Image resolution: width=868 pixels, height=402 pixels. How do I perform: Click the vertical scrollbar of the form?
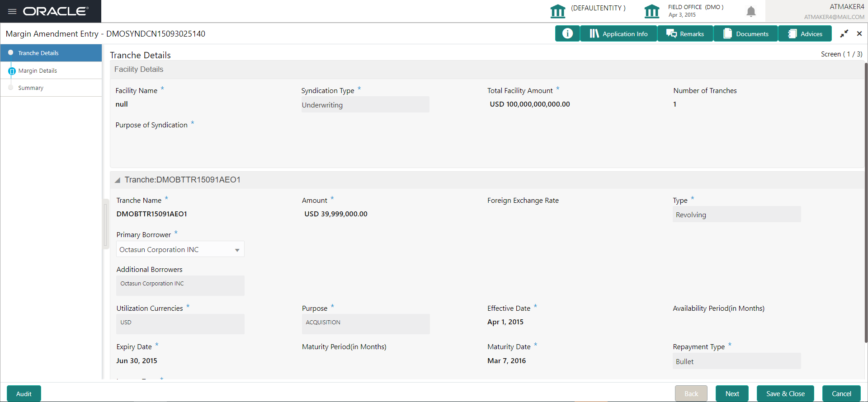click(866, 203)
